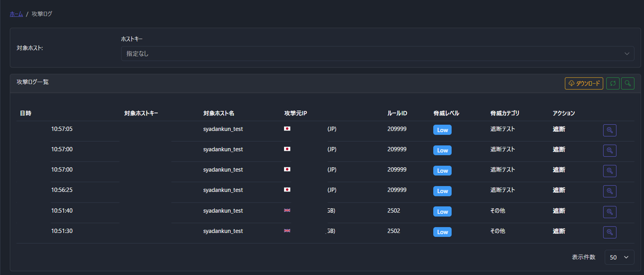Click the Japan flag in the 10:57:05 row

click(287, 129)
